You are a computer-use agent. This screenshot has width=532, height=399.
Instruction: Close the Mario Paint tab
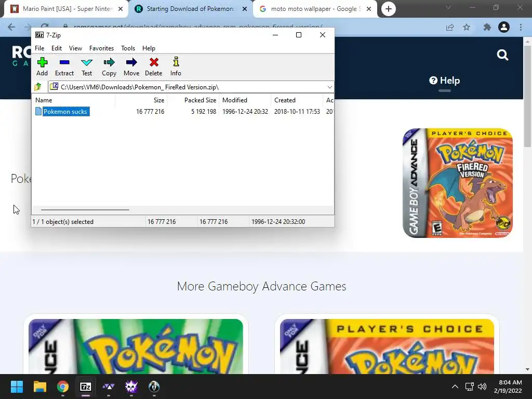(121, 9)
